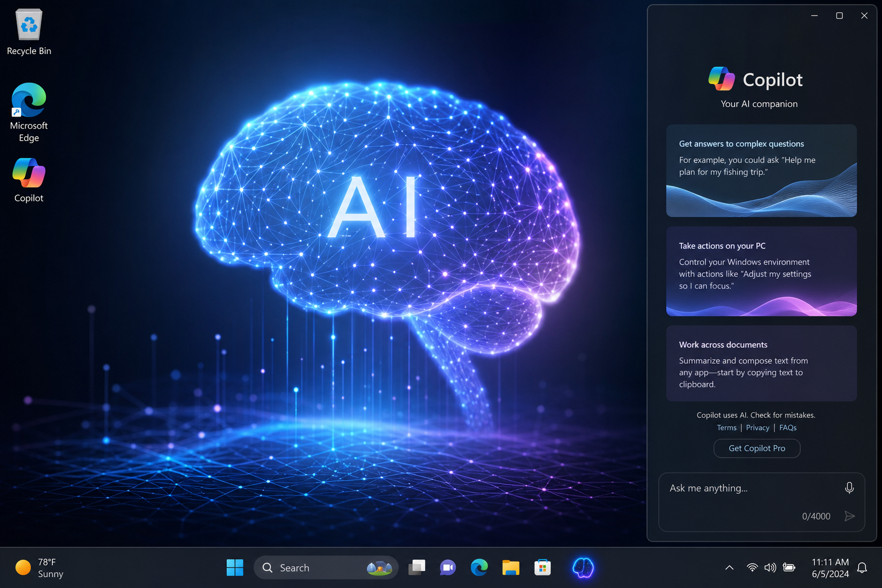
Task: Select the Copilot desktop shortcut
Action: [x=29, y=180]
